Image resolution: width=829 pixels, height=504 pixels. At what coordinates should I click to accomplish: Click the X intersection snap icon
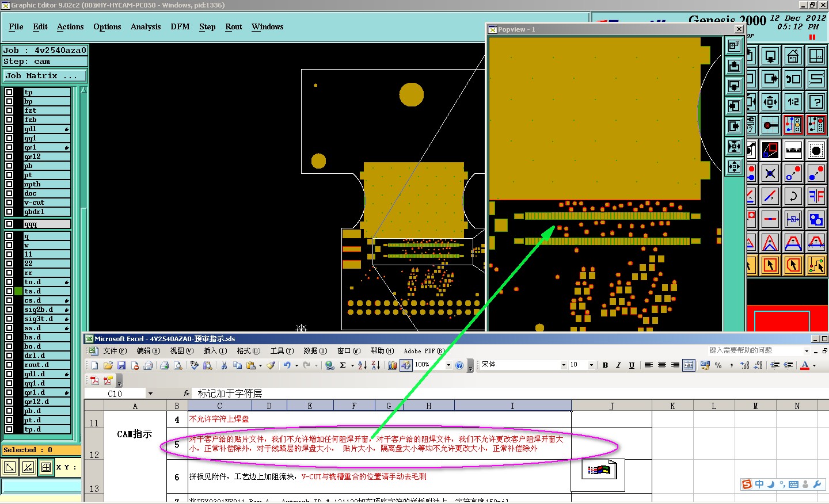coord(770,173)
